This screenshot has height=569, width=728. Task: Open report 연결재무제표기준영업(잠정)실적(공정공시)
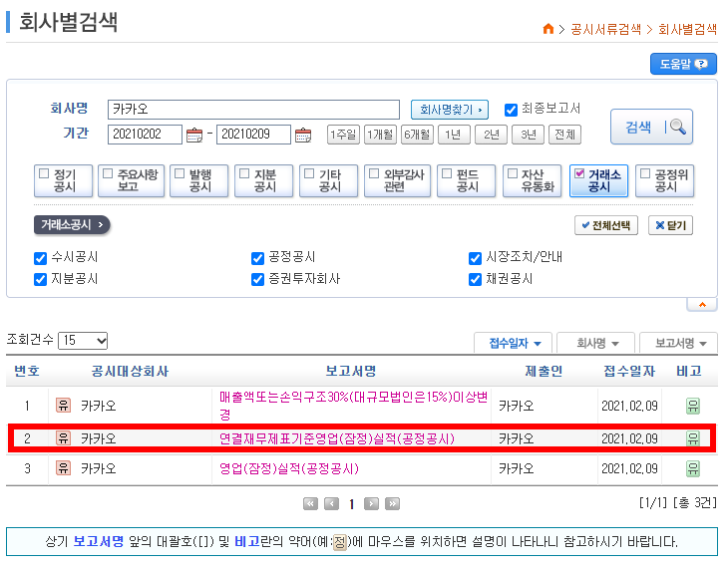pos(337,438)
